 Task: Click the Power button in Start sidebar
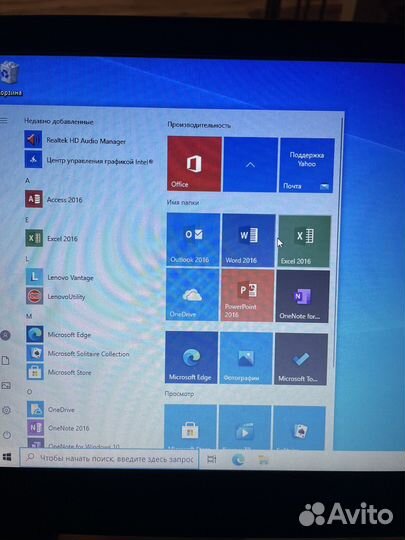tap(7, 435)
